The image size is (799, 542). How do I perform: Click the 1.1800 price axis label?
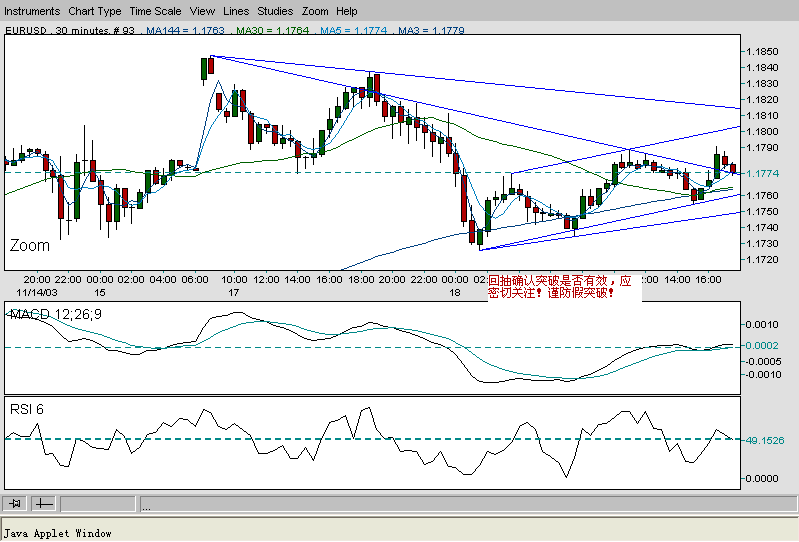(x=762, y=131)
